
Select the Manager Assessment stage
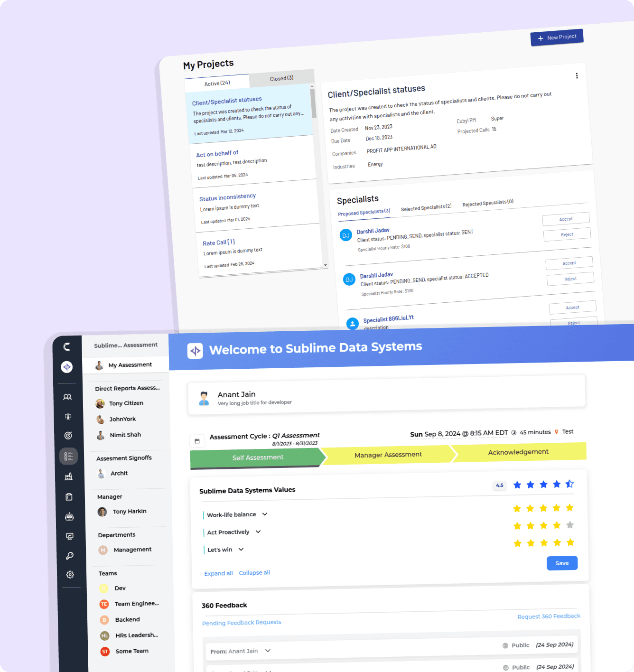coord(388,455)
